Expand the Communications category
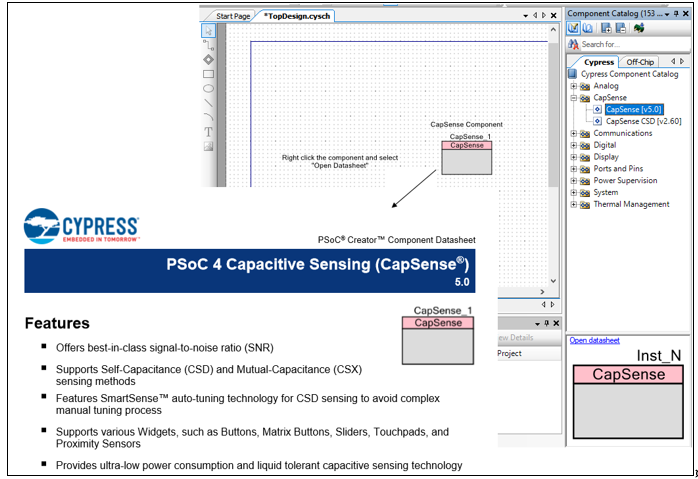Image resolution: width=698 pixels, height=479 pixels. 574,133
